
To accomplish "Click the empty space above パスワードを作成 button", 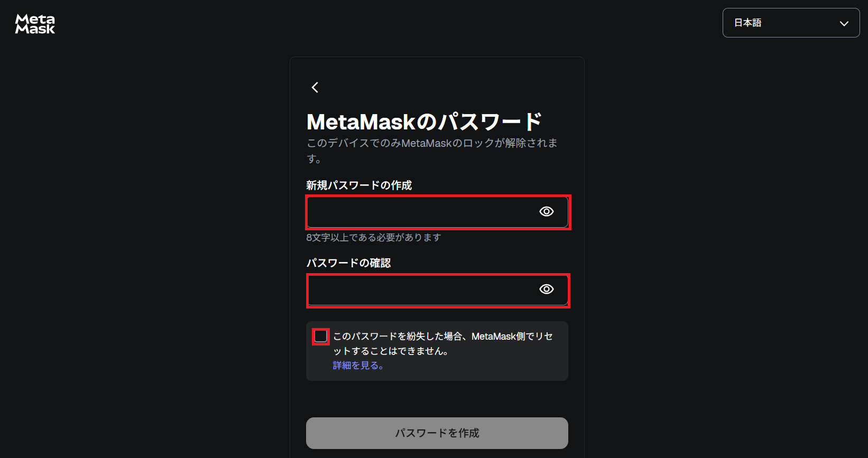I will pos(437,399).
